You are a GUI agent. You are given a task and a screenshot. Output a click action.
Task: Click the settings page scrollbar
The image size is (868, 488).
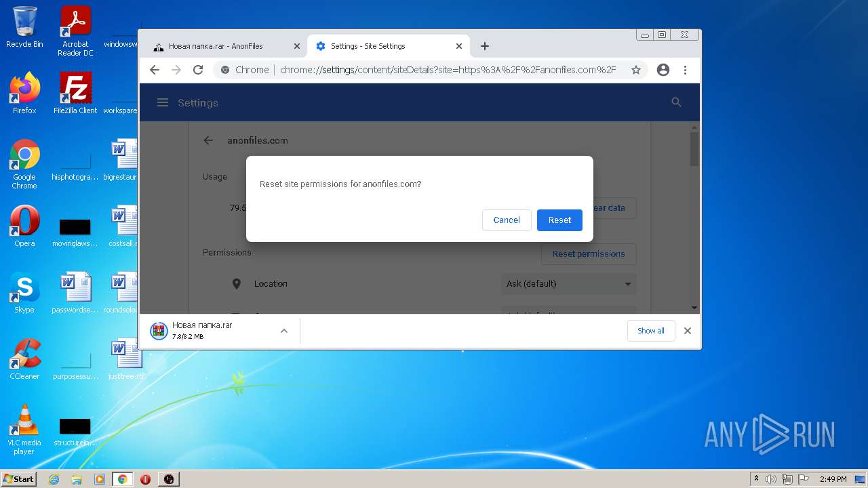tap(694, 149)
